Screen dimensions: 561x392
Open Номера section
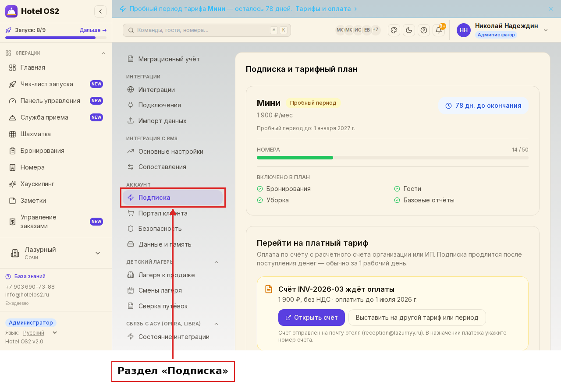coord(56,167)
